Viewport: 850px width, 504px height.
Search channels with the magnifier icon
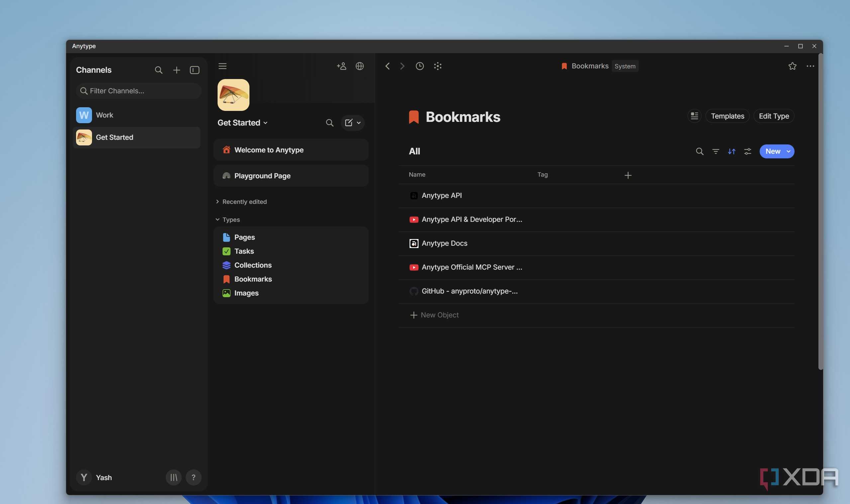158,70
